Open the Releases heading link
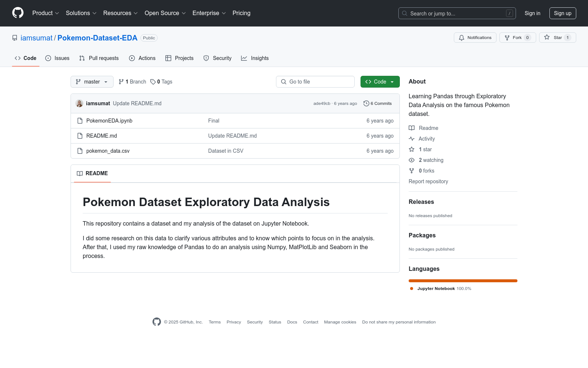The width and height of the screenshot is (588, 368). 421,202
